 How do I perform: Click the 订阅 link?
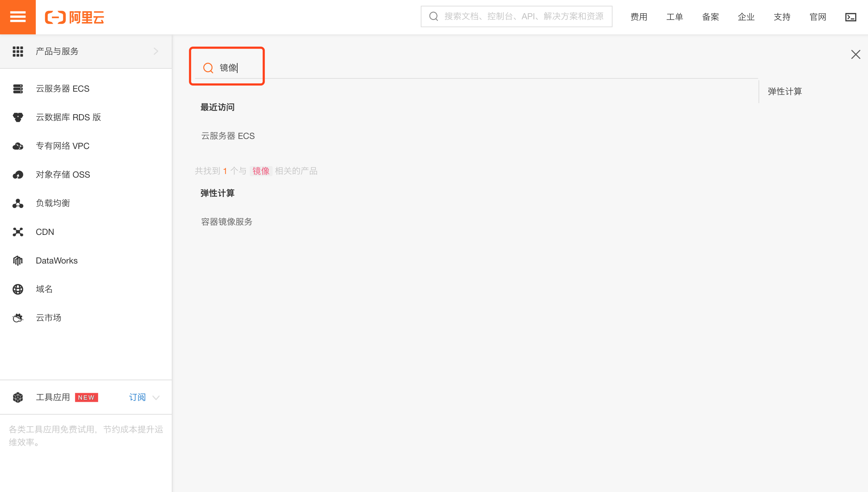coord(137,397)
